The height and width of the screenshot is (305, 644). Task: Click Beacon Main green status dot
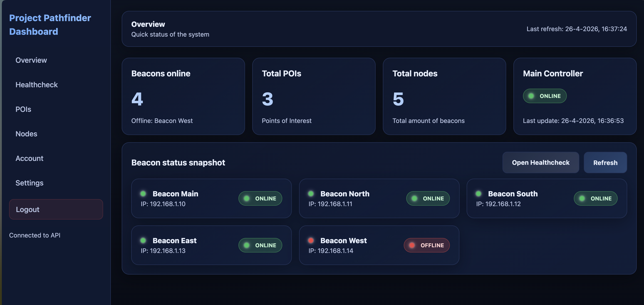click(143, 194)
